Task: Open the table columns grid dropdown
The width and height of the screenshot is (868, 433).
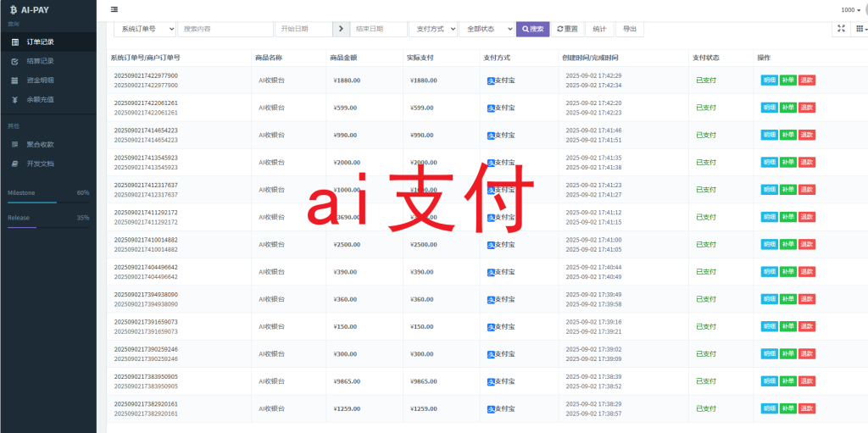Action: (860, 29)
